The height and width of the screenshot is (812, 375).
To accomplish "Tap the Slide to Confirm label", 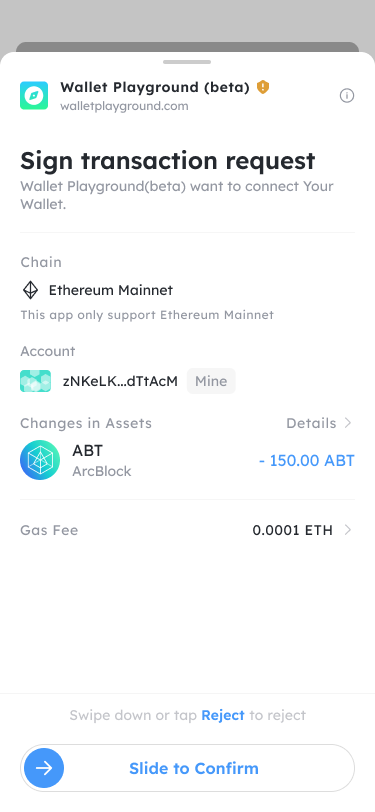I will [x=194, y=768].
